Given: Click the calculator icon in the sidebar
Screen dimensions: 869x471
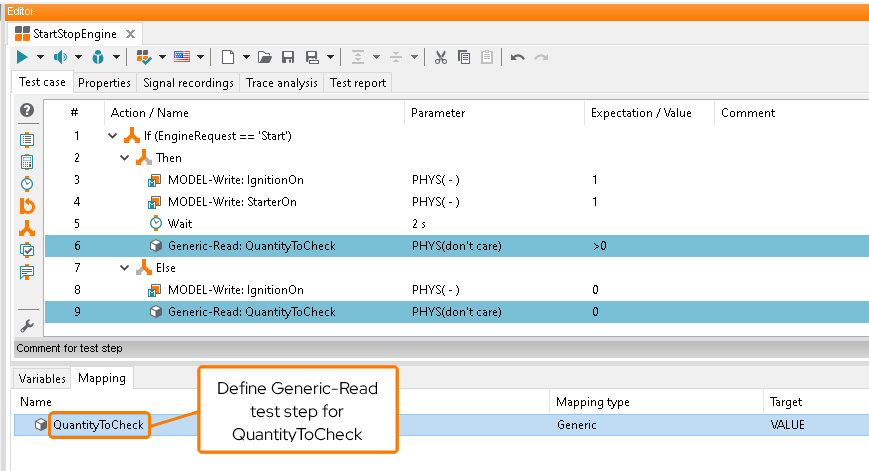Looking at the screenshot, I should [x=27, y=162].
